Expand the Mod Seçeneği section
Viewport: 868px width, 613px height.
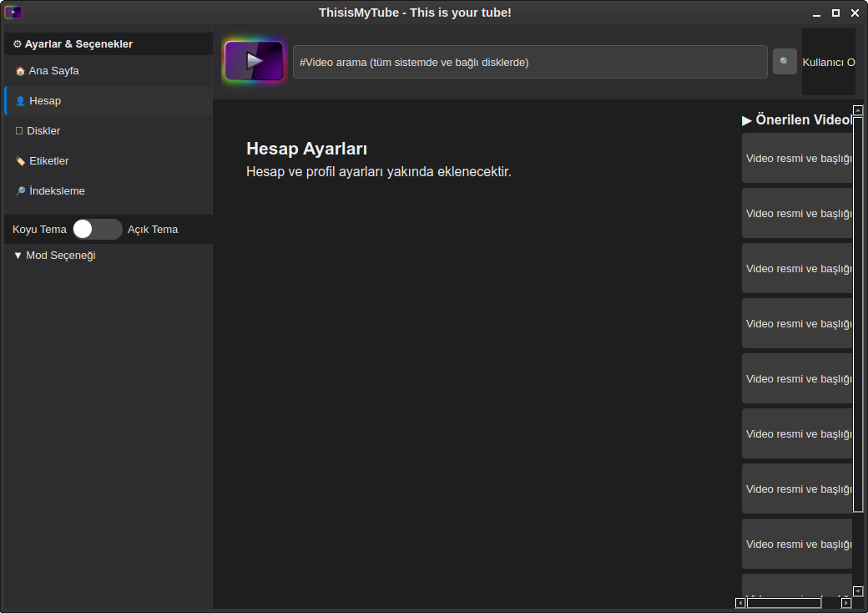coord(55,256)
